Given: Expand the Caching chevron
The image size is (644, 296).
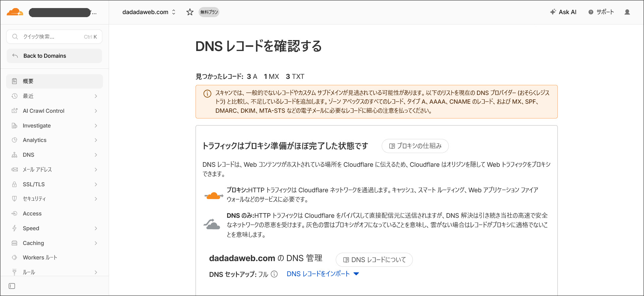Looking at the screenshot, I should coord(96,243).
